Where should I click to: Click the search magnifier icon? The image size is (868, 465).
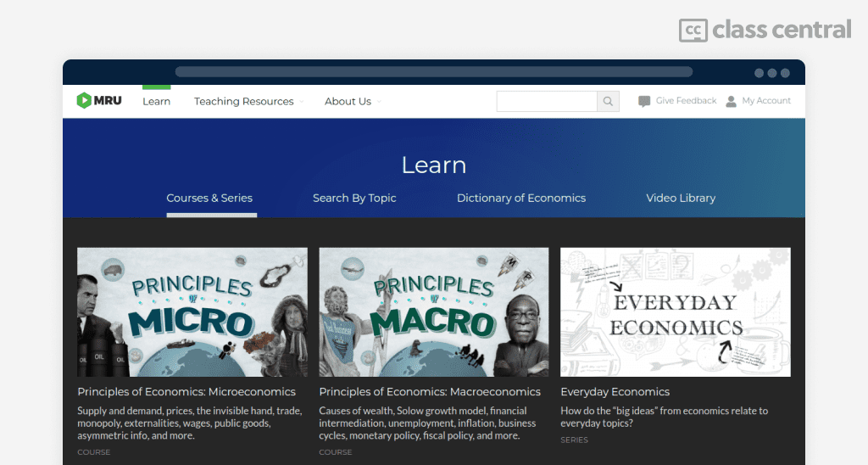(x=608, y=102)
